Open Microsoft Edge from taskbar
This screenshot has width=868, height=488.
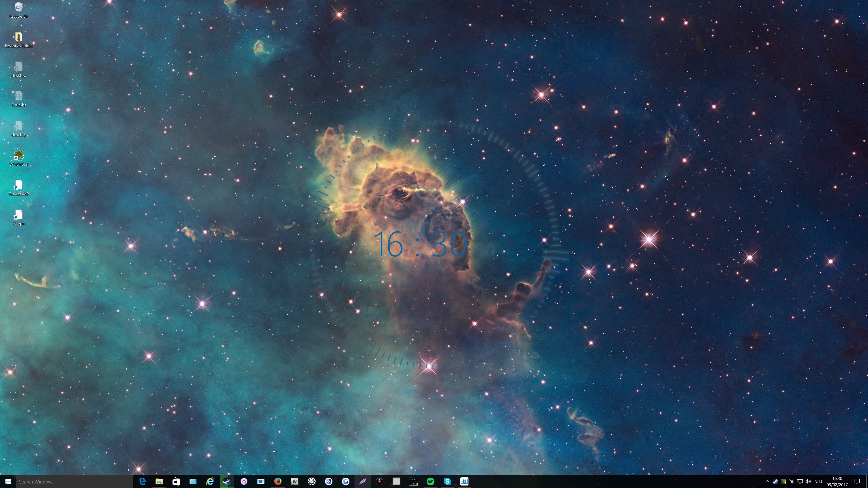point(142,481)
